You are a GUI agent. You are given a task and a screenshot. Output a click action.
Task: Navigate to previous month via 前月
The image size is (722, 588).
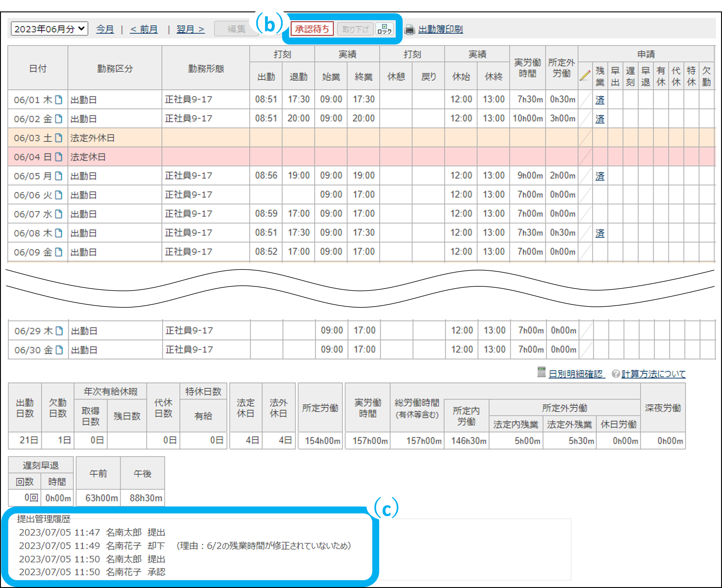pos(144,29)
